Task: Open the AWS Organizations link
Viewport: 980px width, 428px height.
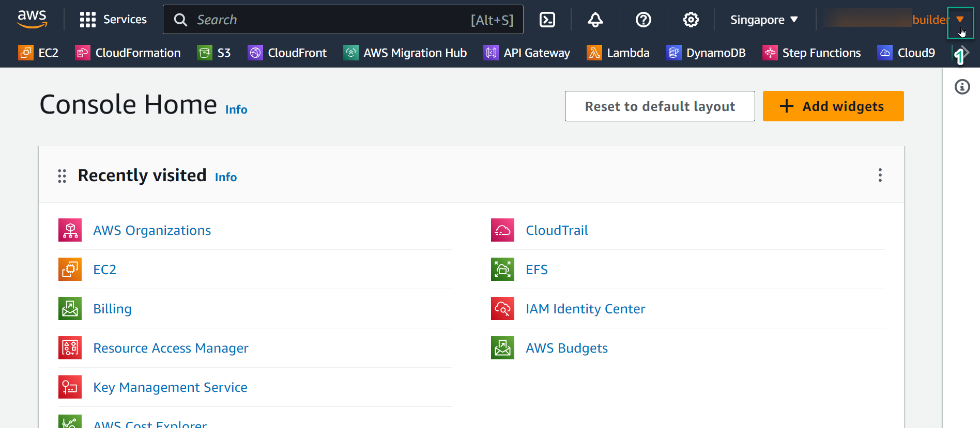Action: tap(152, 230)
